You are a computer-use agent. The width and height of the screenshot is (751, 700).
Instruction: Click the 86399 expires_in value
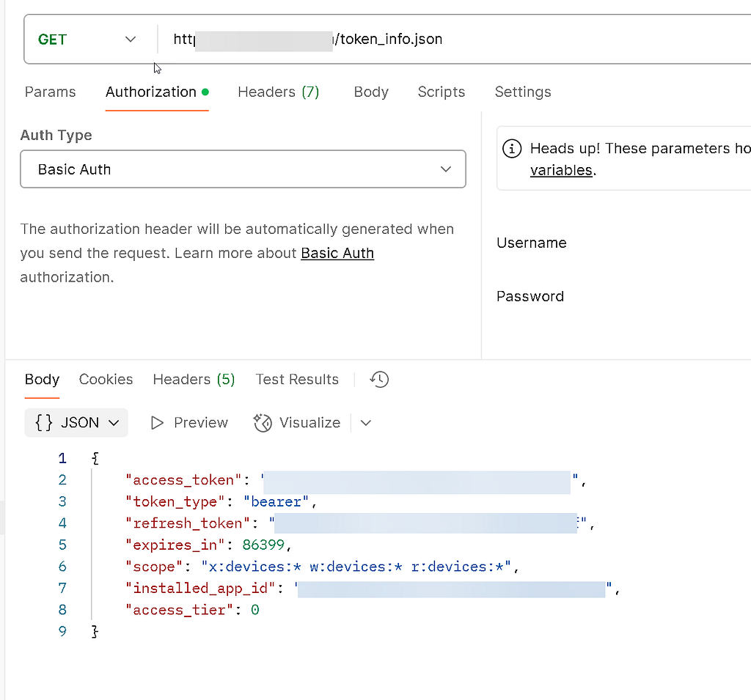pyautogui.click(x=263, y=545)
